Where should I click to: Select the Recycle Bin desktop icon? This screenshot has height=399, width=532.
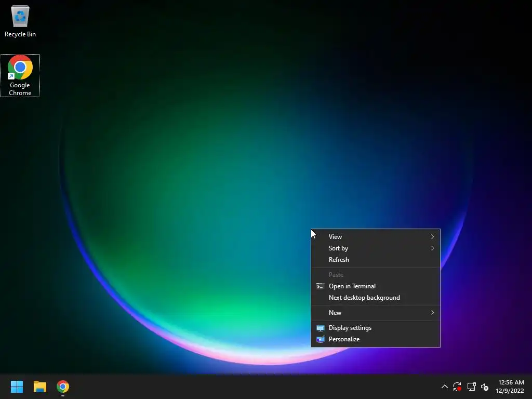click(x=20, y=21)
